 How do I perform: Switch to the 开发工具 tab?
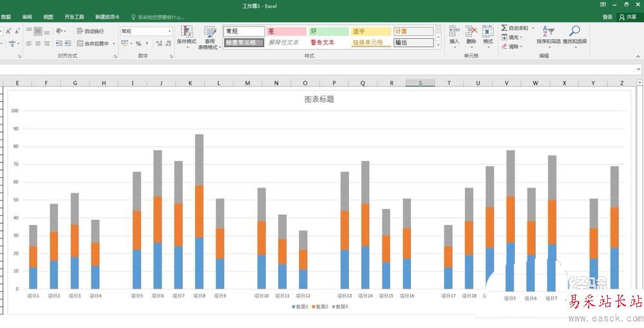[x=74, y=17]
